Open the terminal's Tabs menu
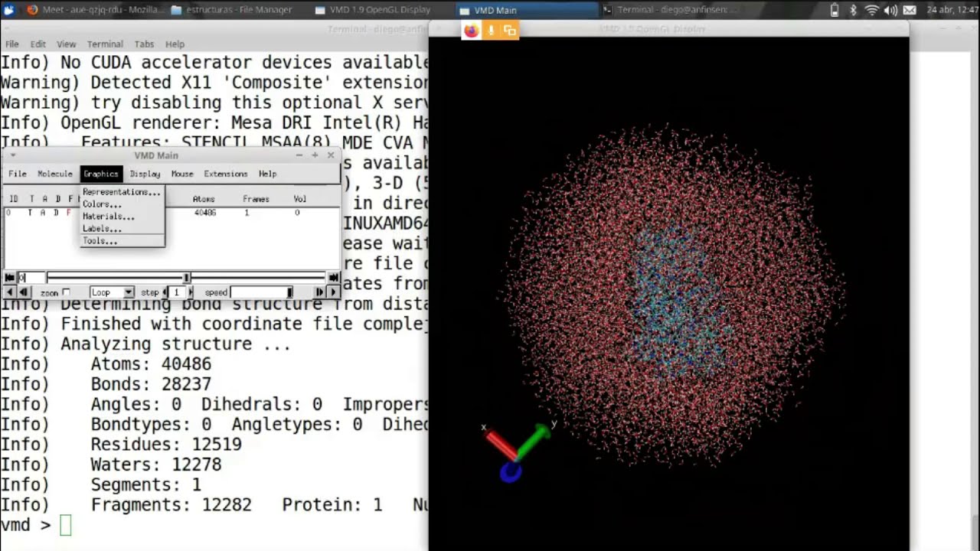The height and width of the screenshot is (551, 980). [x=144, y=44]
